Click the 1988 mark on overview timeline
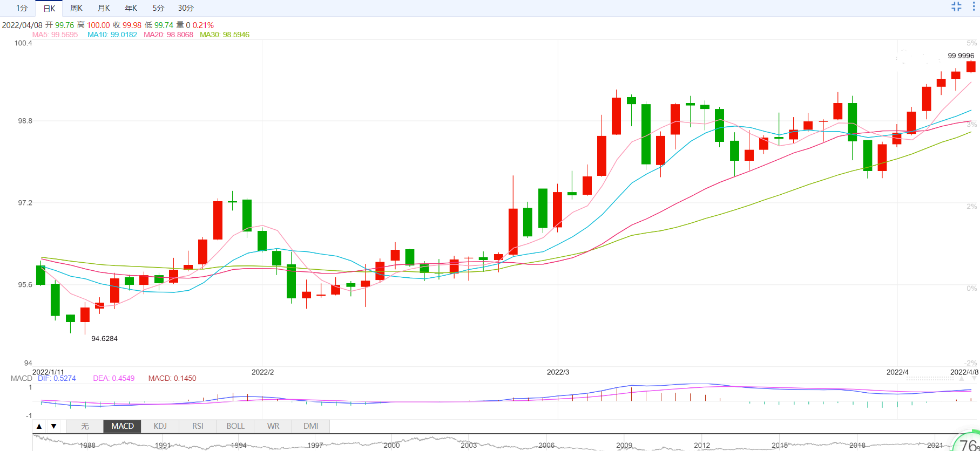Image resolution: width=980 pixels, height=451 pixels. 87,446
